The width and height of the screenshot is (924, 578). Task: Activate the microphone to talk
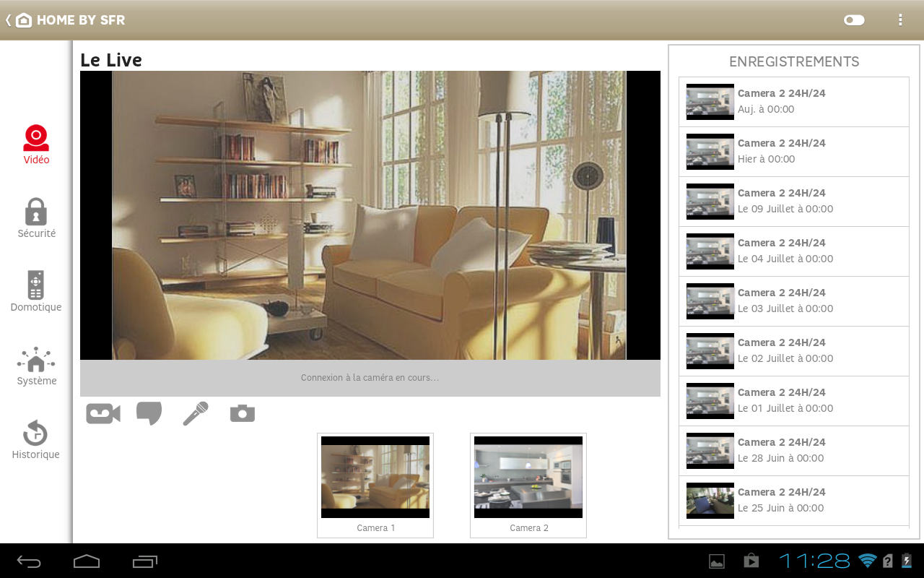click(196, 413)
